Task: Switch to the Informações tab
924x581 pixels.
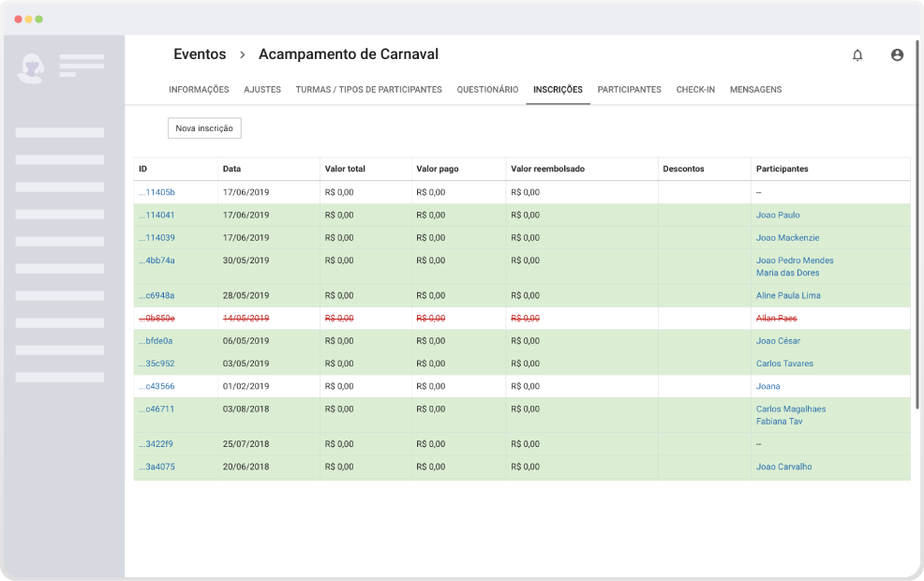Action: 199,90
